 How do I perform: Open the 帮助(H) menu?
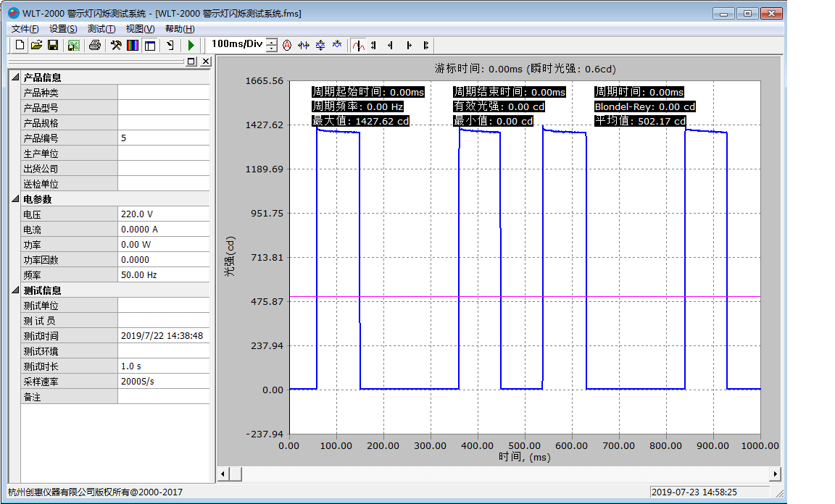tap(180, 29)
